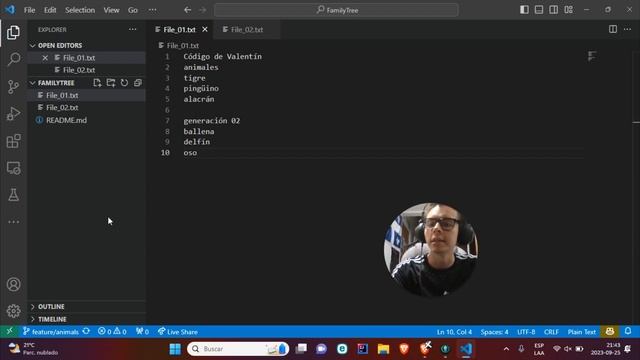Open the Search view in activity bar
This screenshot has width=640, height=360.
(13, 59)
